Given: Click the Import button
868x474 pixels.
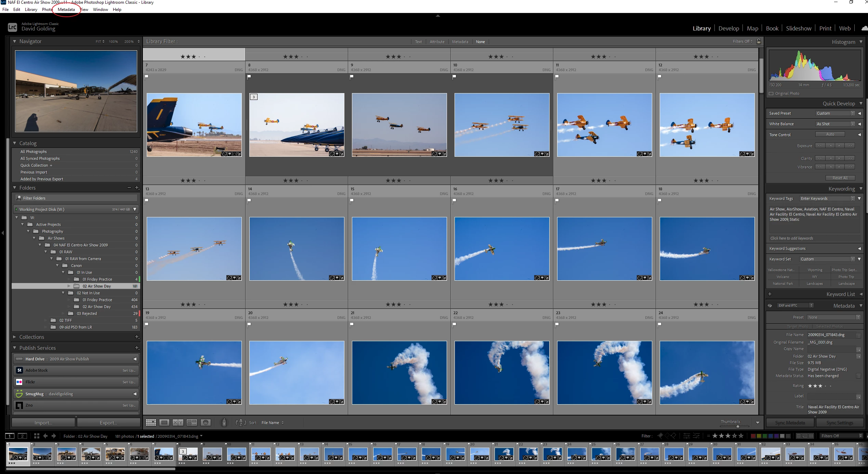Looking at the screenshot, I should point(43,423).
